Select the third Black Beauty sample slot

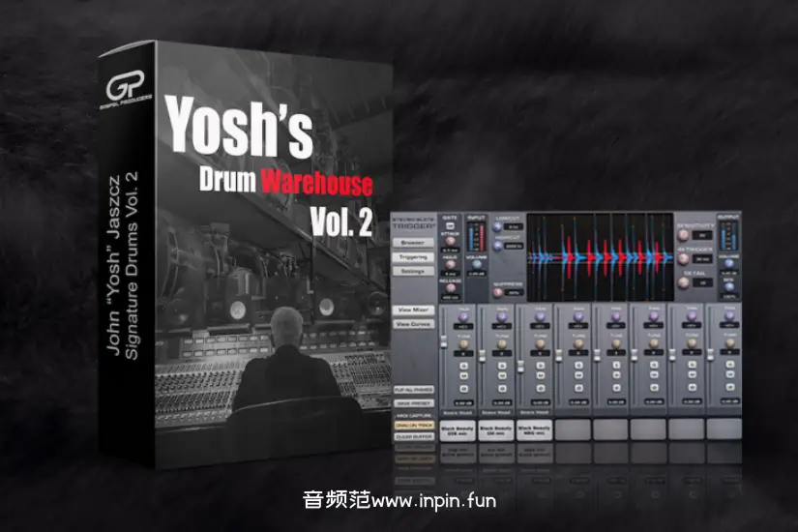[534, 430]
